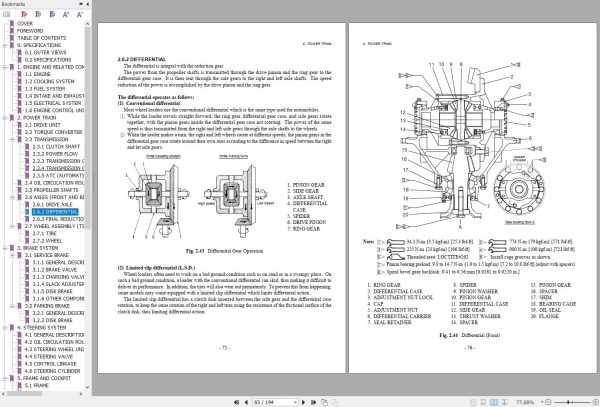The height and width of the screenshot is (407, 600).
Task: Jump to 4.4 STEERING VALVE bookmark
Action: click(50, 357)
